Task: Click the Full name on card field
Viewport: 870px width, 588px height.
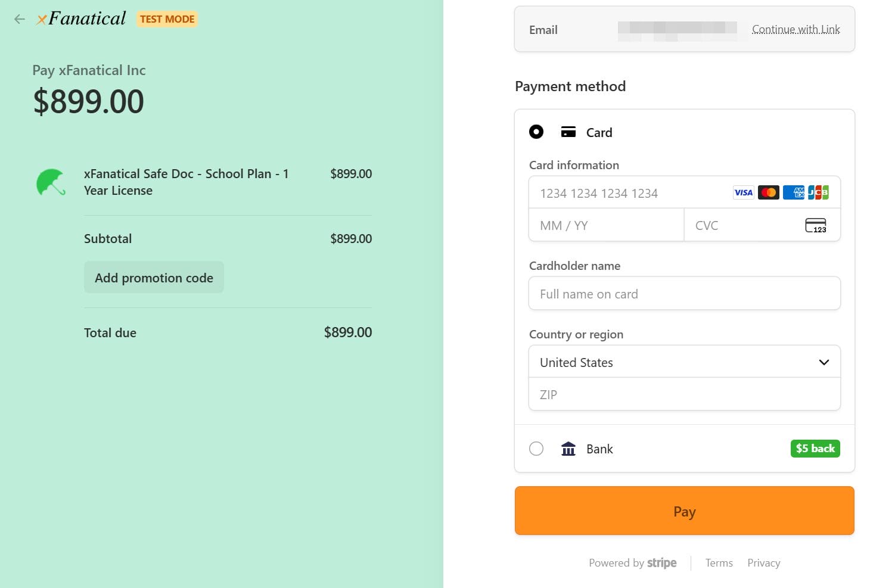Action: coord(684,294)
